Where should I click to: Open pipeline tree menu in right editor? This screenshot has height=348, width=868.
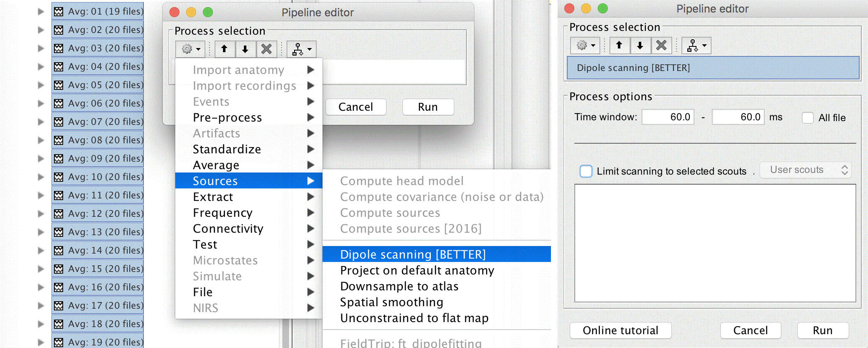(x=696, y=45)
